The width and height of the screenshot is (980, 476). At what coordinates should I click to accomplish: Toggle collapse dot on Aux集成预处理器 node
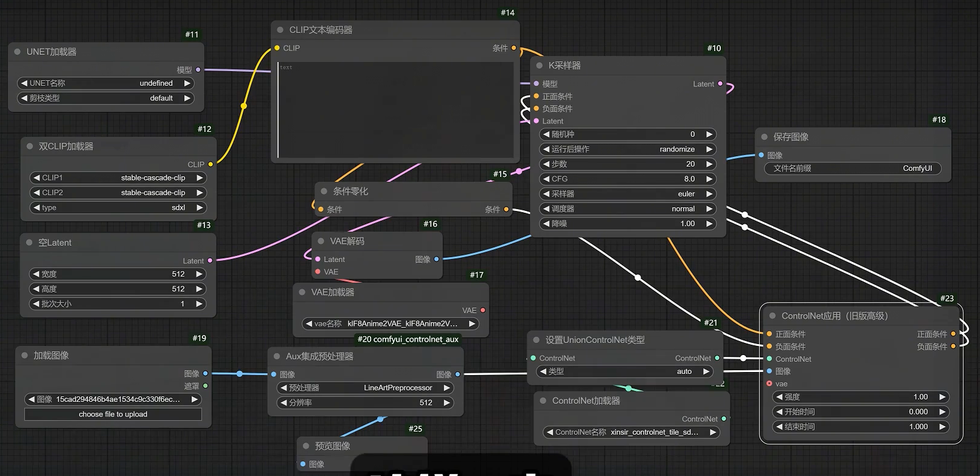277,356
